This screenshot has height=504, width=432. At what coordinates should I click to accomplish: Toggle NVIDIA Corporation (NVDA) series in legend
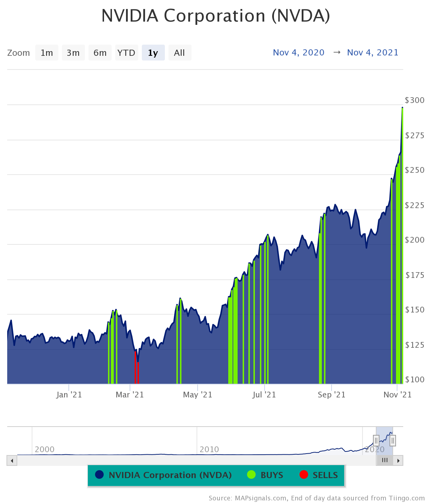tap(163, 475)
